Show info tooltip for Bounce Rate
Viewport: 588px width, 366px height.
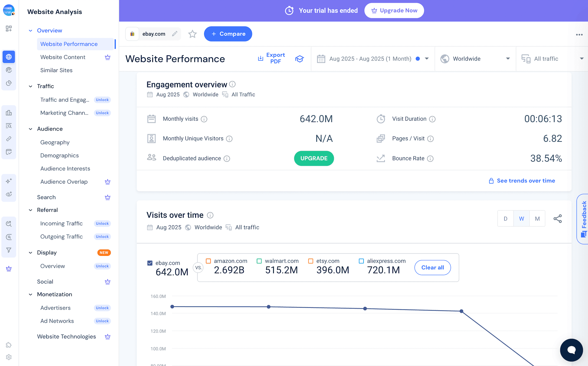coord(430,159)
